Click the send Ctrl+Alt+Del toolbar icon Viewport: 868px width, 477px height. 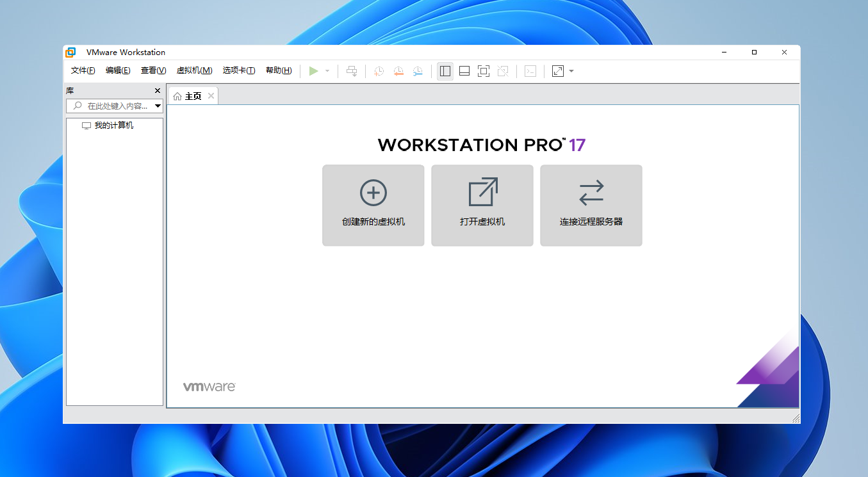tap(352, 71)
